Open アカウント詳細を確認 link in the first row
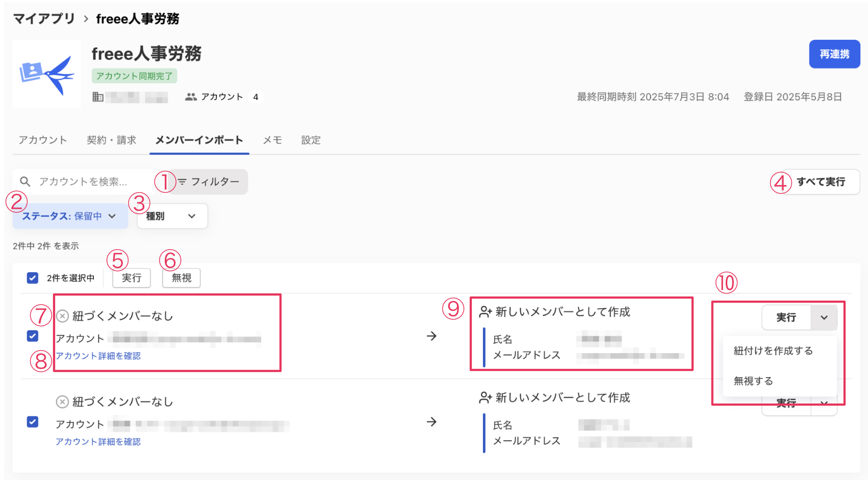Screen dimensions: 868x480 (x=98, y=356)
